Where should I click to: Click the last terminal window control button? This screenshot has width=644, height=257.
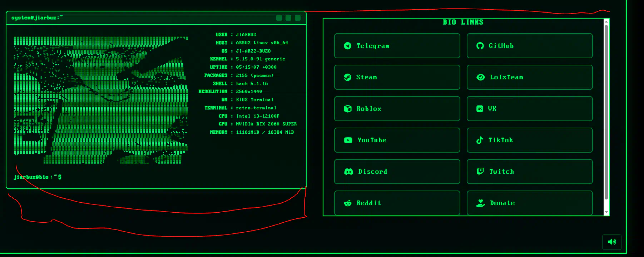298,18
